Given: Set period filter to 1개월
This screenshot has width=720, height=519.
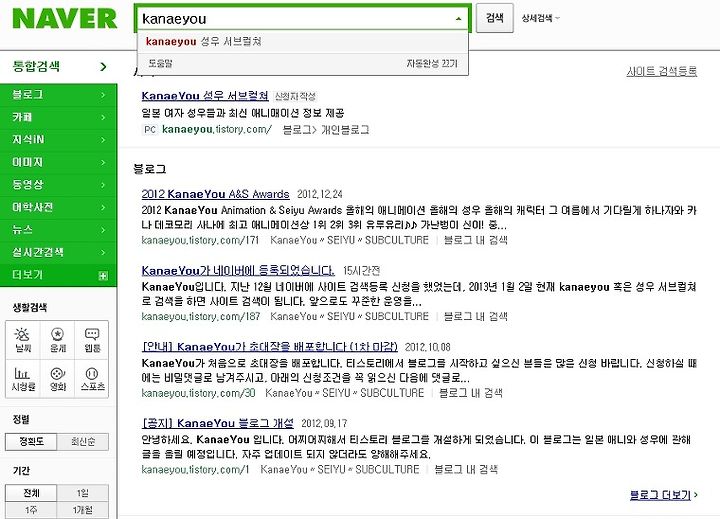Looking at the screenshot, I should tap(83, 510).
